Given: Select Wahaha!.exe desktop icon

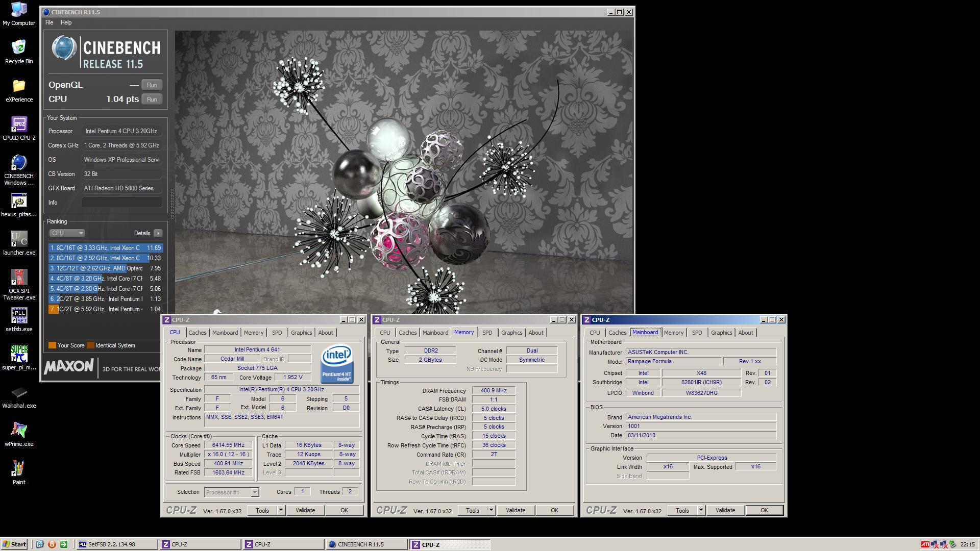Looking at the screenshot, I should (19, 396).
